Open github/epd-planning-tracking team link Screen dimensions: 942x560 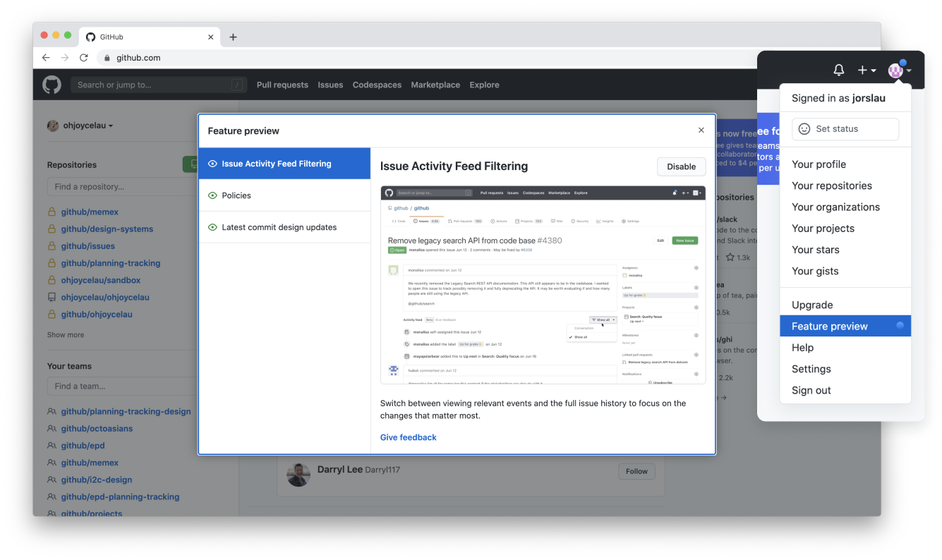(120, 497)
